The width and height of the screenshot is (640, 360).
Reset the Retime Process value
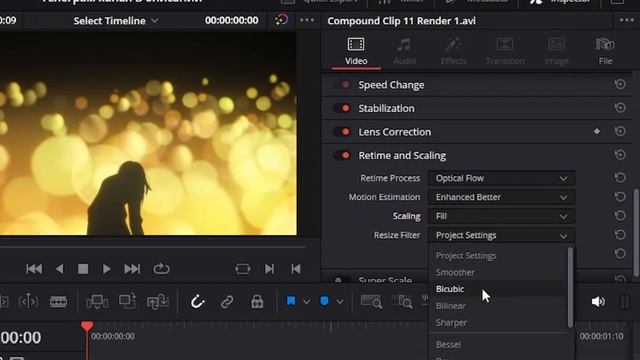pos(620,178)
